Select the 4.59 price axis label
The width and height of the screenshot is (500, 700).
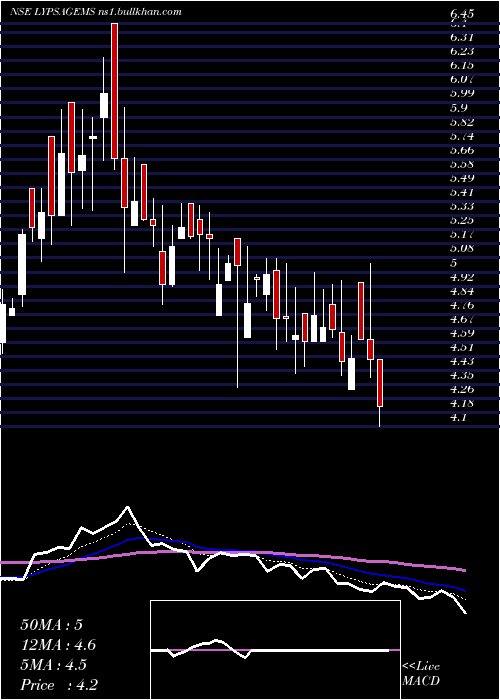pos(462,333)
